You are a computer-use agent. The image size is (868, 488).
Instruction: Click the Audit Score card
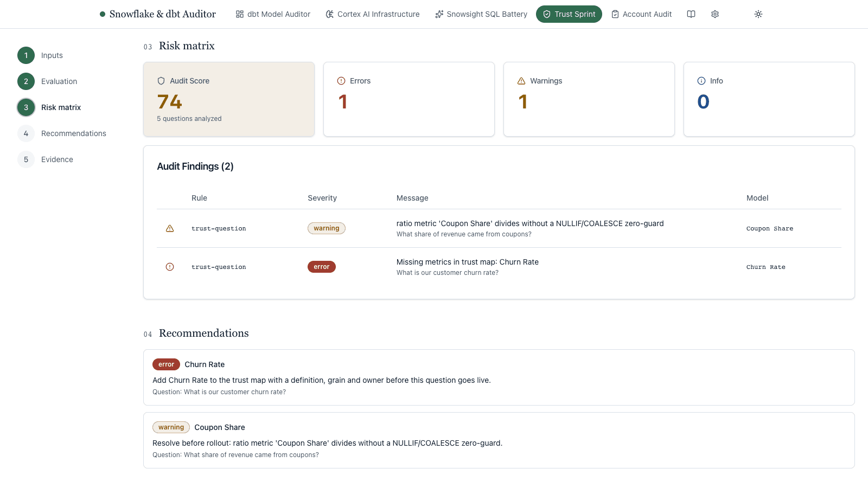(229, 99)
